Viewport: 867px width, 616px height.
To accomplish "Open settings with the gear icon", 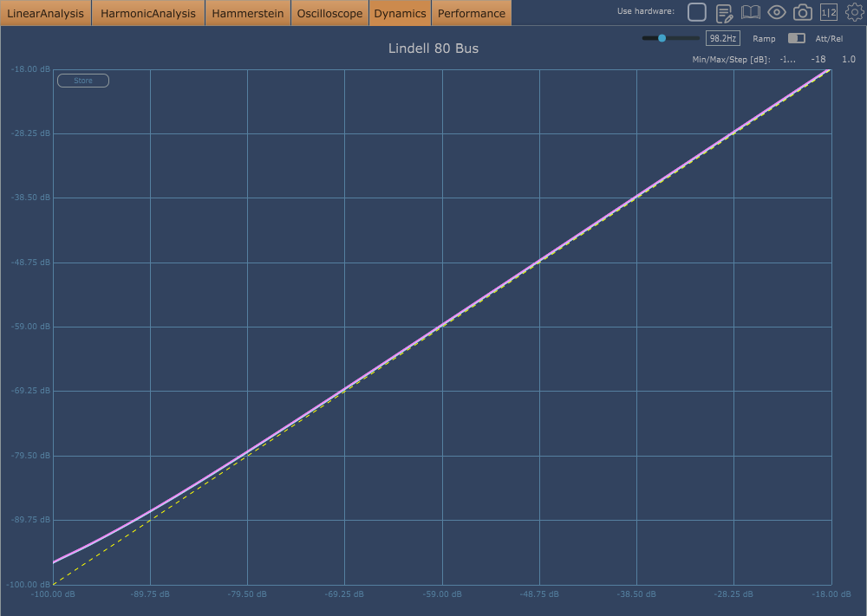I will (x=854, y=12).
